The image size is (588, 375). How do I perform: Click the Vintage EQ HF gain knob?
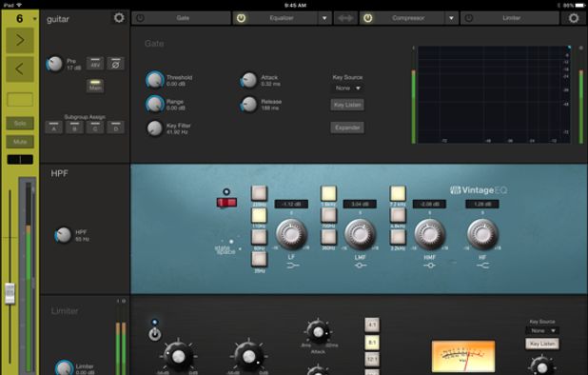pyautogui.click(x=482, y=234)
